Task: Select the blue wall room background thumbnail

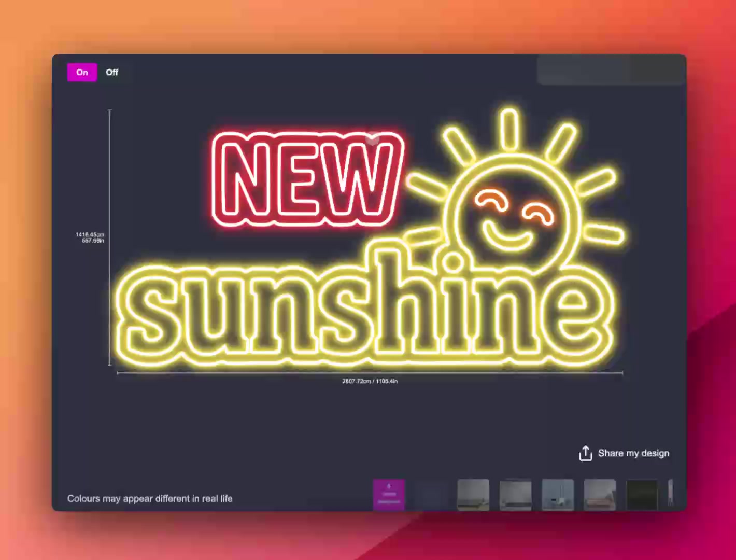Action: 557,494
